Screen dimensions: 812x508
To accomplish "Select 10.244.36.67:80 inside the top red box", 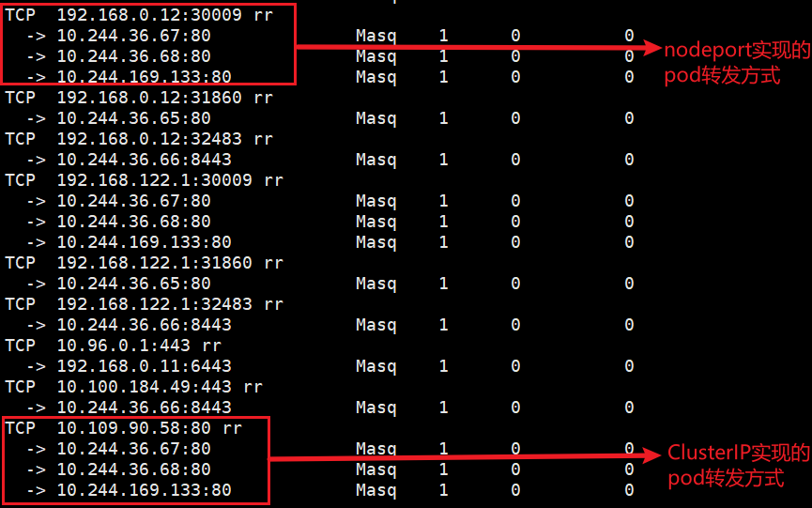I will 133,36.
